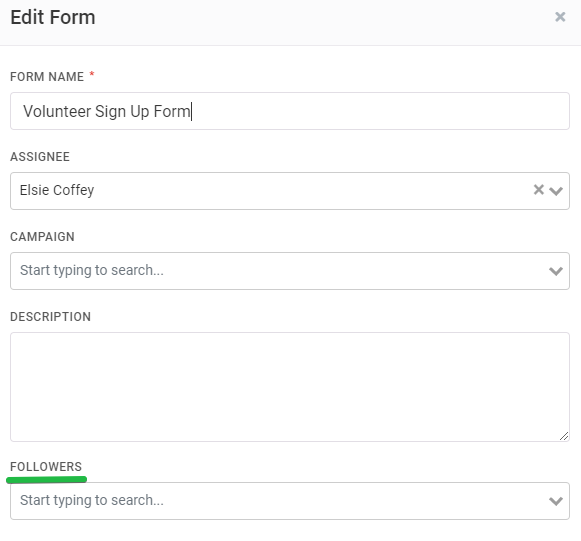Click the Edit Form title heading
This screenshot has width=581, height=541.
(x=53, y=17)
